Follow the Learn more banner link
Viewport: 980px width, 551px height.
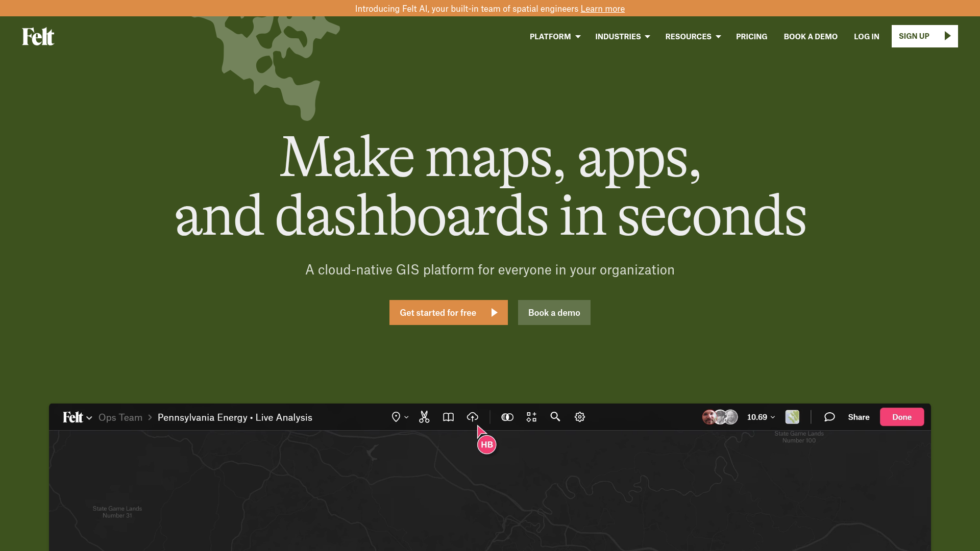tap(602, 9)
